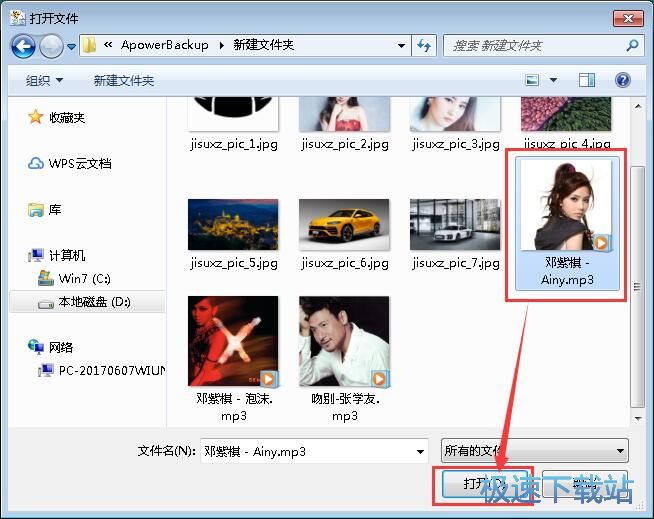Click the play overlay icon on 泡沫.mp3

point(268,379)
